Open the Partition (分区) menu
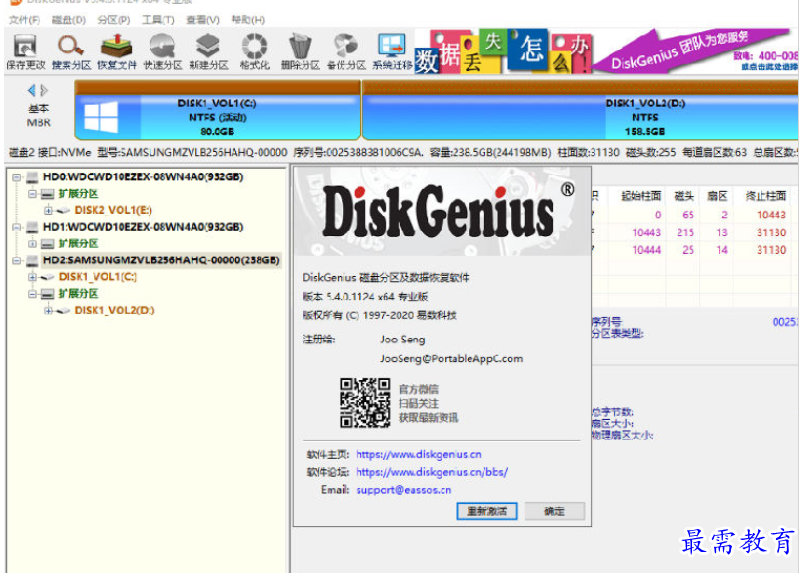 114,20
